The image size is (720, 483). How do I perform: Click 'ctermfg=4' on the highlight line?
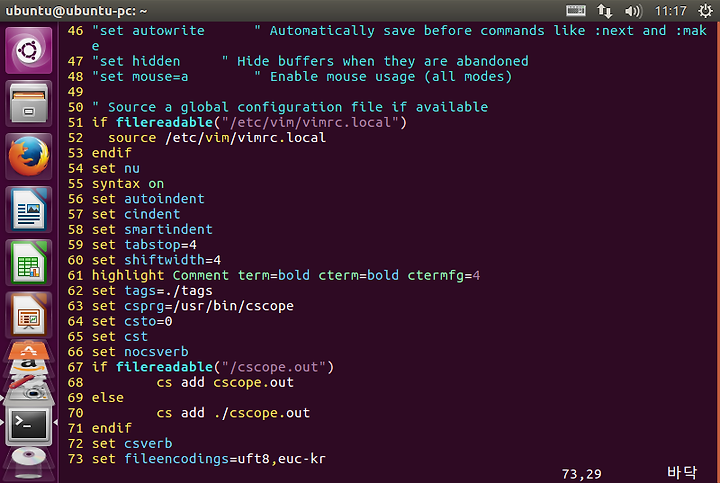(444, 275)
